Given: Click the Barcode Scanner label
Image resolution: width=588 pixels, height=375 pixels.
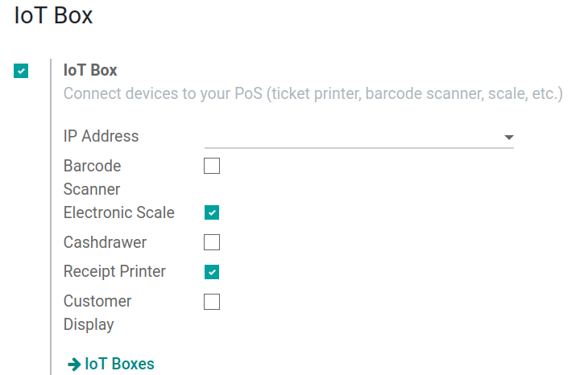Looking at the screenshot, I should 93,178.
